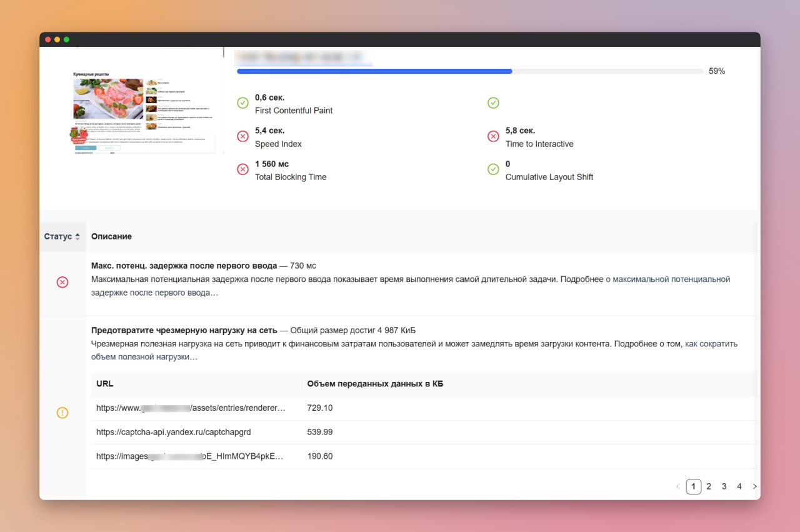Click the green check icon above Time to Interactive
The height and width of the screenshot is (532, 800).
(493, 103)
